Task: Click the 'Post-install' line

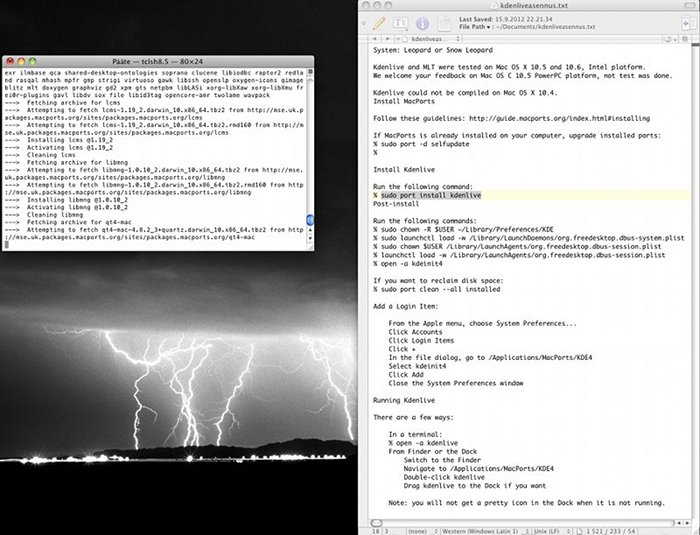Action: [396, 204]
